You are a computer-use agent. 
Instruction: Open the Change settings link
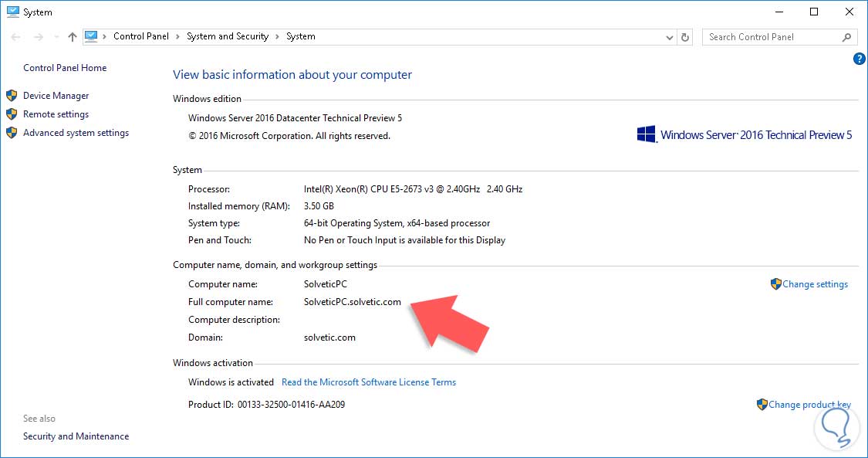(x=815, y=284)
